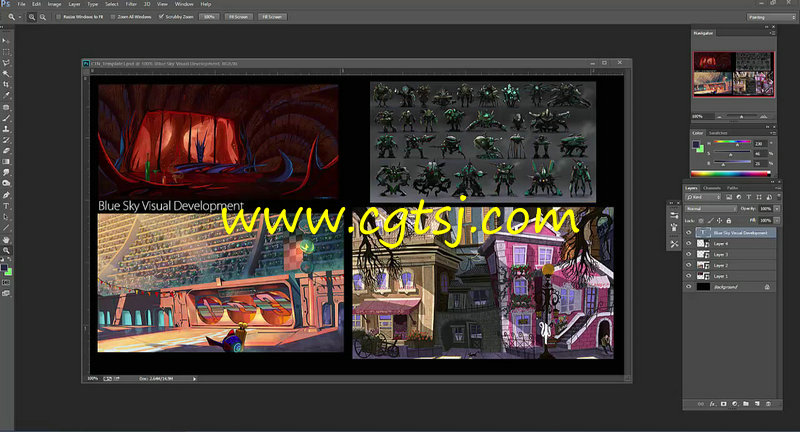This screenshot has width=800, height=432.
Task: Click the 100% zoom button
Action: coord(209,17)
